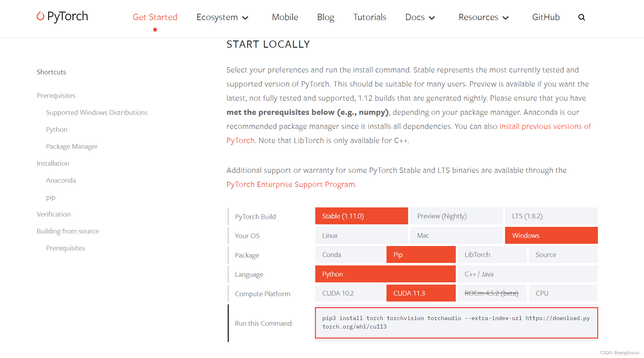Choose Linux as your OS
The height and width of the screenshot is (358, 644).
(x=361, y=236)
